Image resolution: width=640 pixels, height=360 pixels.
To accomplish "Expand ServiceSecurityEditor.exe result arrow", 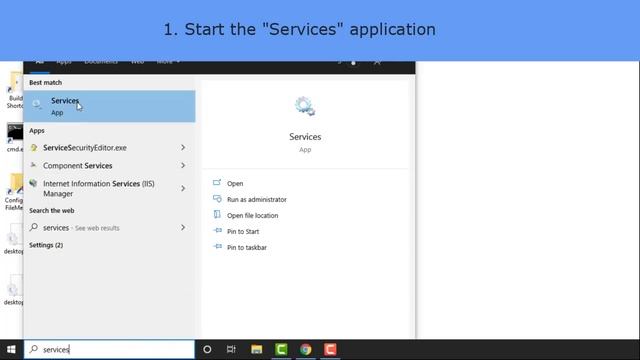I will (183, 147).
